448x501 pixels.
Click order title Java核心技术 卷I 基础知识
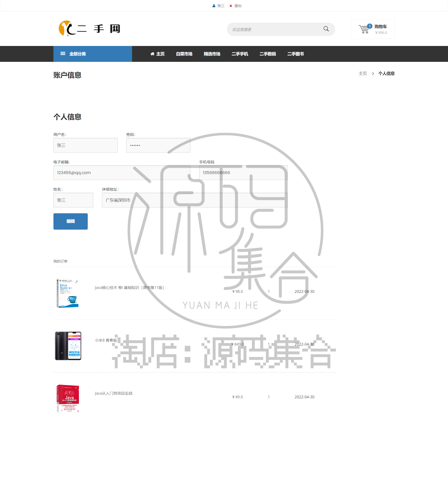[129, 287]
